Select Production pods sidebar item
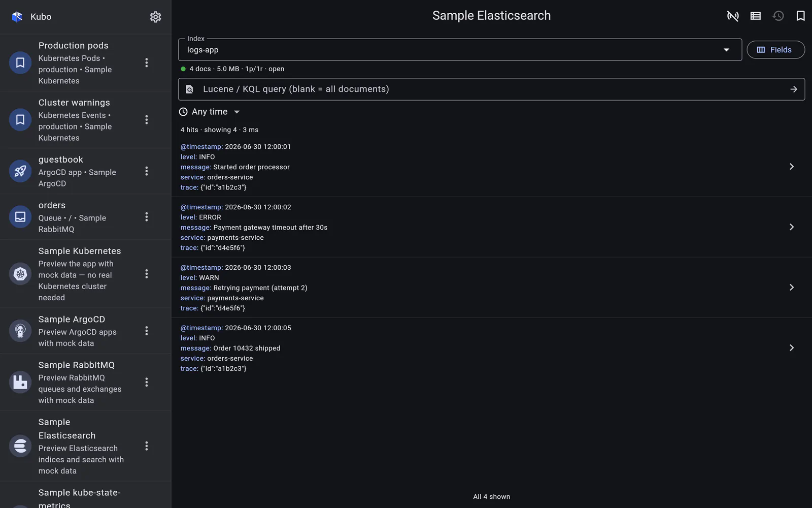Image resolution: width=812 pixels, height=508 pixels. coord(86,62)
